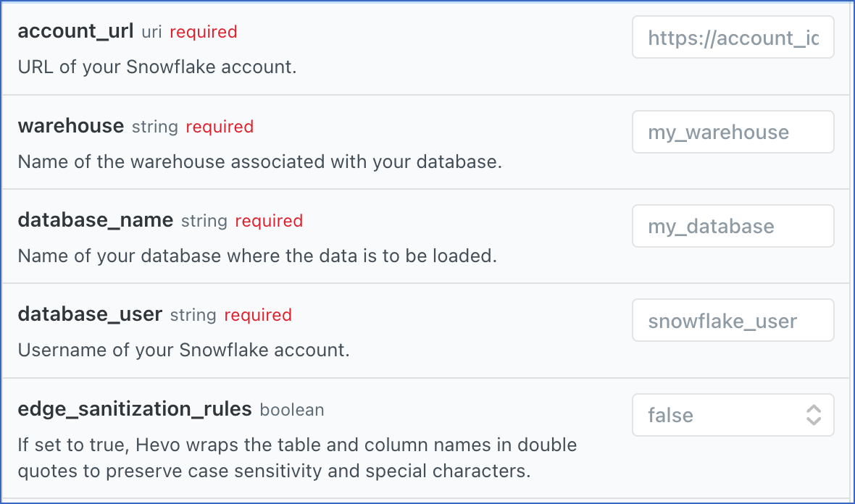
Task: Click the warehouse description text
Action: (259, 161)
